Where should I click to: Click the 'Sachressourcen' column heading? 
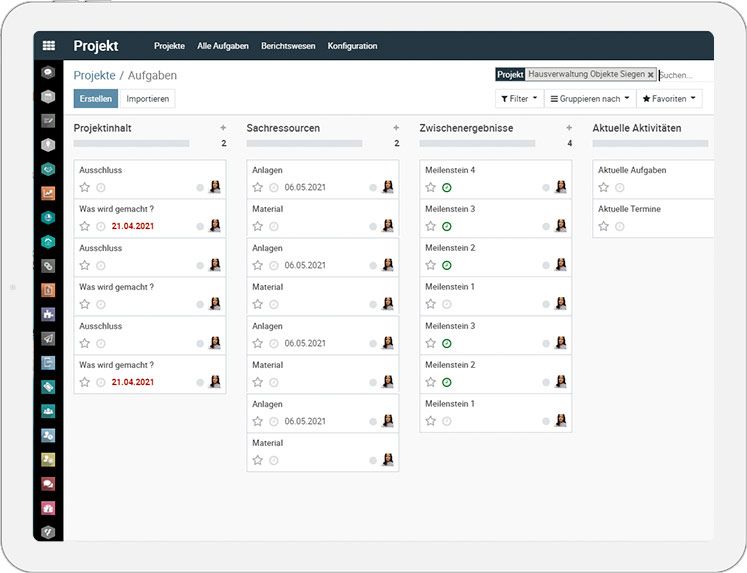(283, 128)
